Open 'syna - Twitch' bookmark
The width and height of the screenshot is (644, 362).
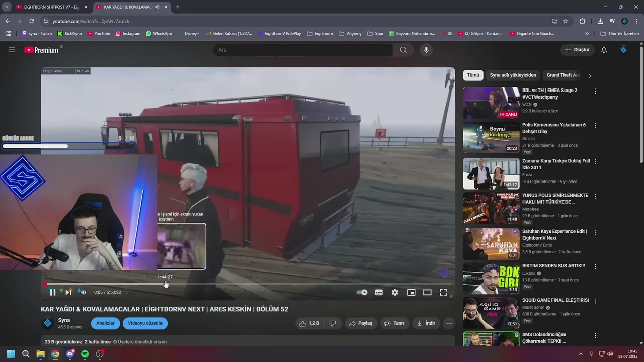click(x=37, y=34)
